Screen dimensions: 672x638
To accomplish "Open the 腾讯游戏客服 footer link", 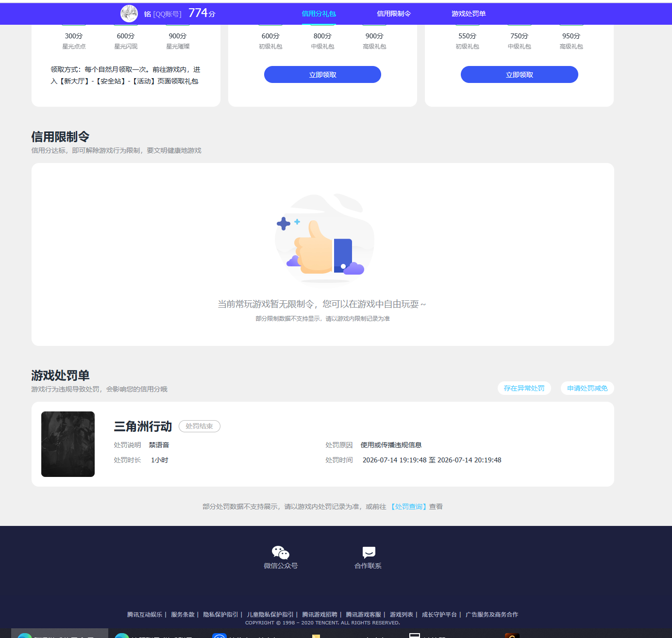I will coord(363,614).
